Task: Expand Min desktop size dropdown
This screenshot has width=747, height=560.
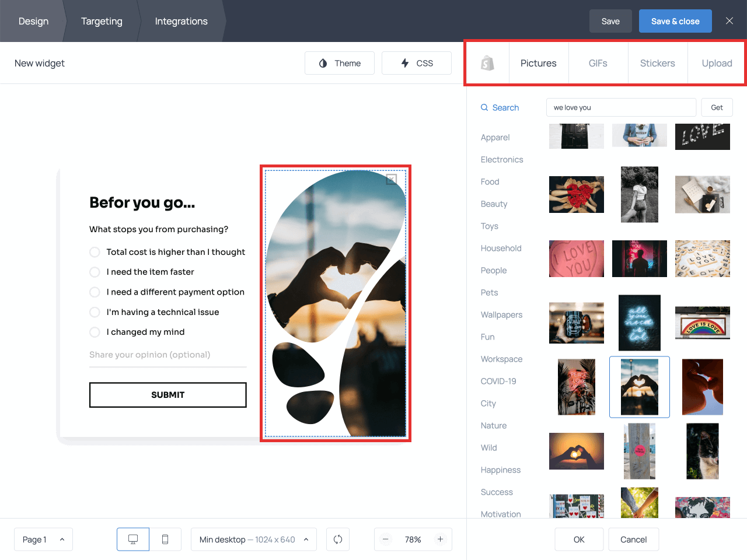Action: click(253, 540)
